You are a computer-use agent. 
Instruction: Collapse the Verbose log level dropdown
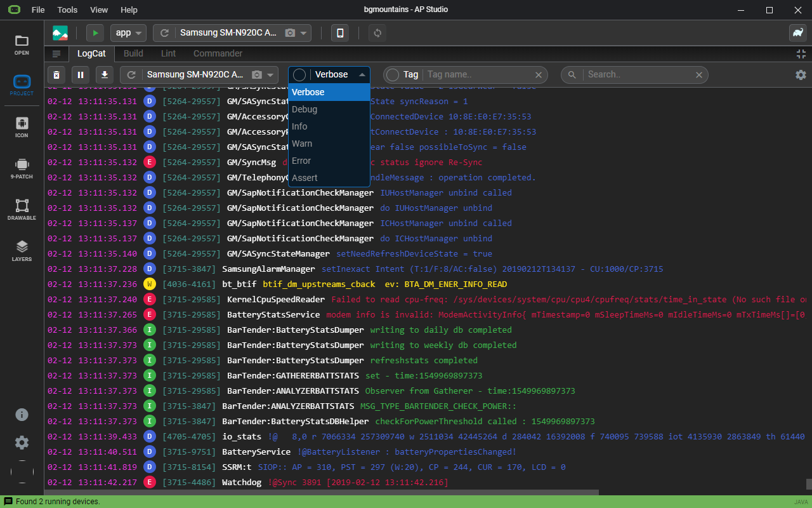click(362, 75)
